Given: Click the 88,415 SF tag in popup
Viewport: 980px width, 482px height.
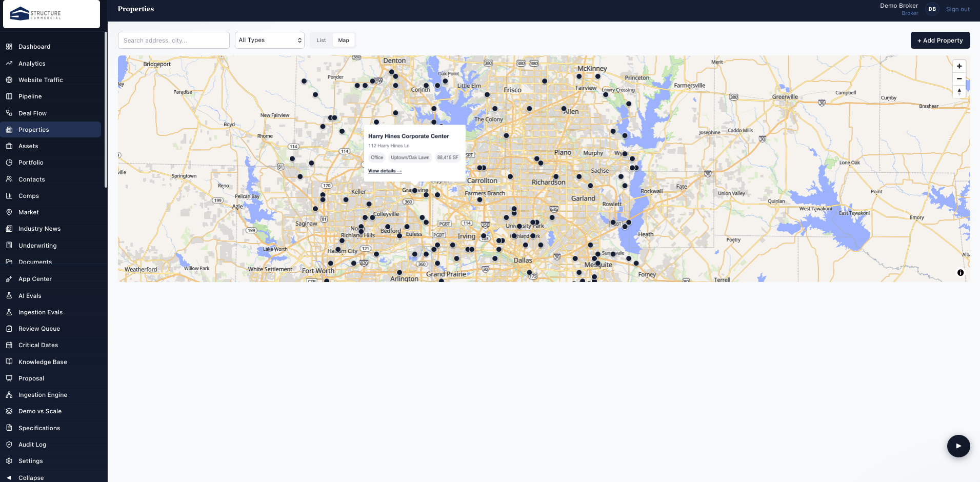Looking at the screenshot, I should pos(448,157).
